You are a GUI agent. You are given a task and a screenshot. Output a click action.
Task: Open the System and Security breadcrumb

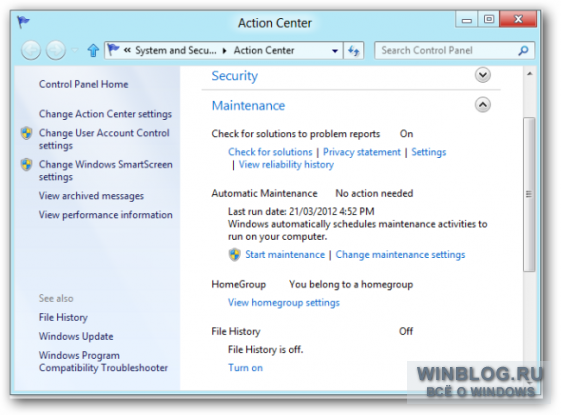coord(176,50)
